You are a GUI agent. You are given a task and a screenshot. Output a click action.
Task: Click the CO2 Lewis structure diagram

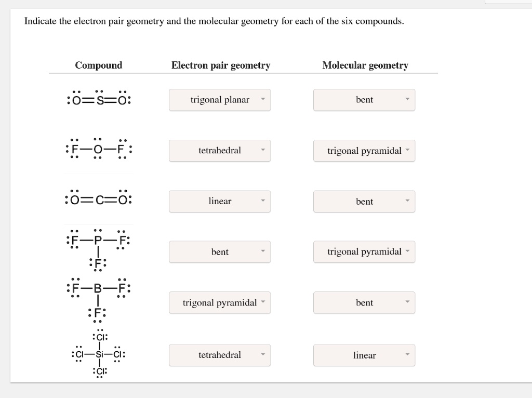click(99, 198)
